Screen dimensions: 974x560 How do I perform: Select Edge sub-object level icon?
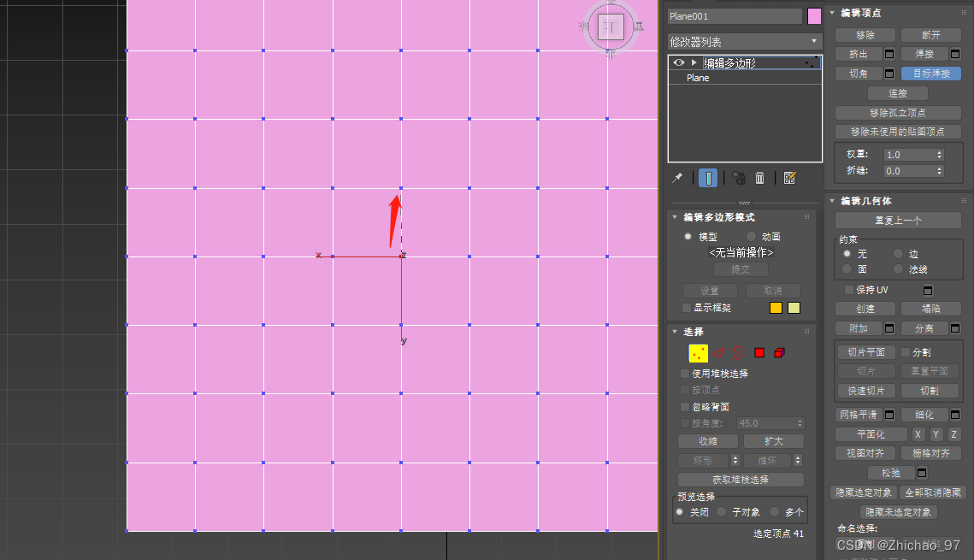click(718, 353)
